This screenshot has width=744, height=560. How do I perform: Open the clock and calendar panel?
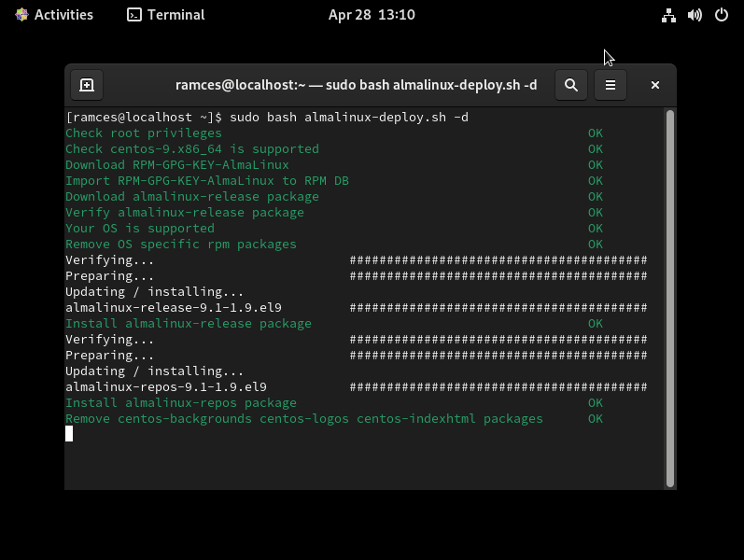(372, 15)
